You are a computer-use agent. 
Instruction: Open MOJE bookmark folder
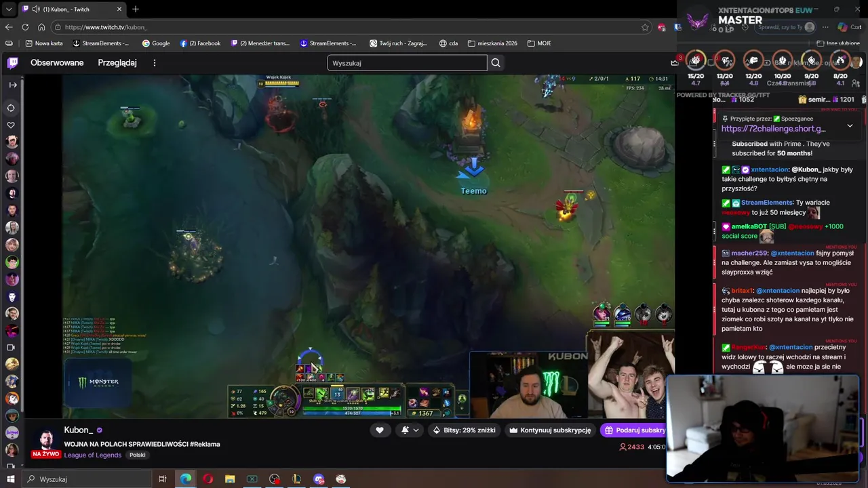(539, 43)
